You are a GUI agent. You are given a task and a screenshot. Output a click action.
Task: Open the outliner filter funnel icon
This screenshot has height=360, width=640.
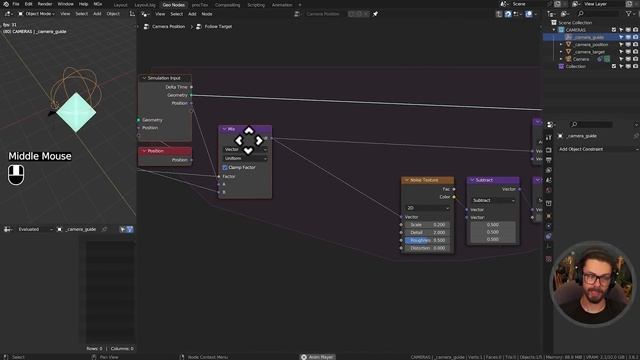pyautogui.click(x=629, y=14)
